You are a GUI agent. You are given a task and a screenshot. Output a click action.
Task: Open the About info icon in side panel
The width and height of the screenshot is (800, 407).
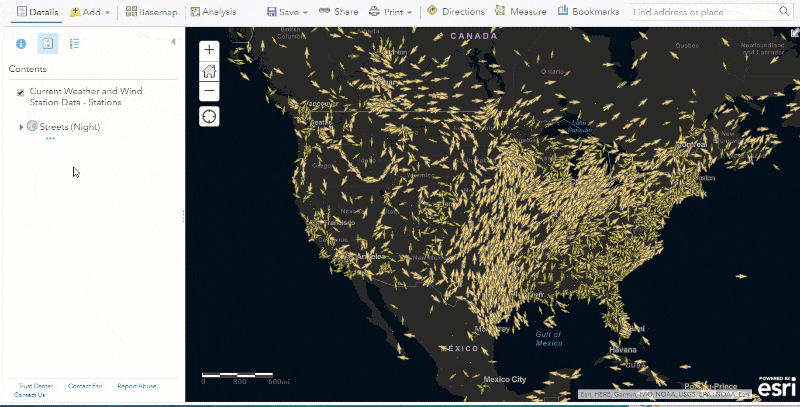click(21, 44)
